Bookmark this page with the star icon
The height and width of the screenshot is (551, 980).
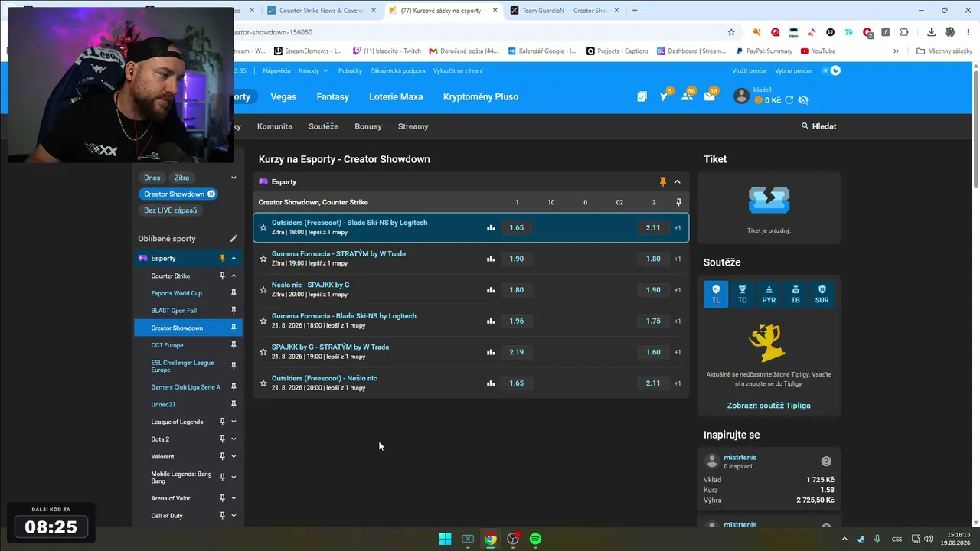[731, 32]
